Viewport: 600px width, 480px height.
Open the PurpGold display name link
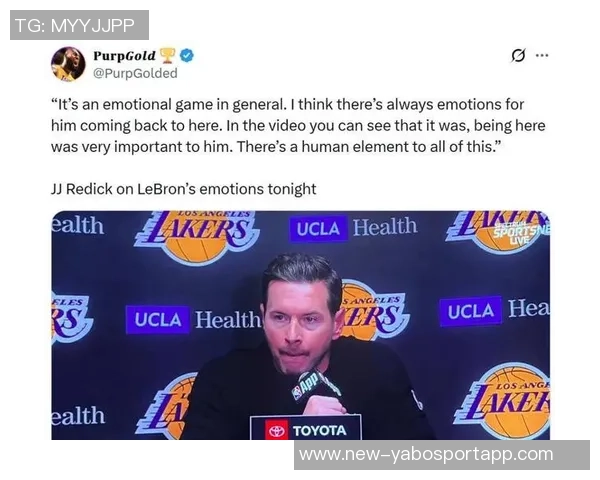125,56
